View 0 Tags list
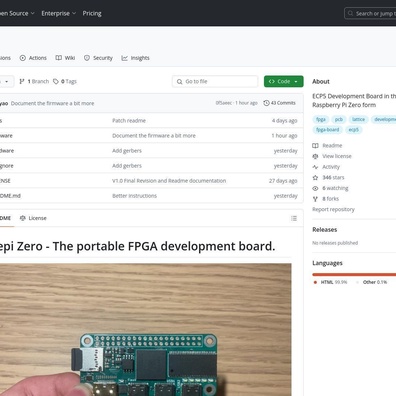Screen dimensions: 396x396 [65, 81]
